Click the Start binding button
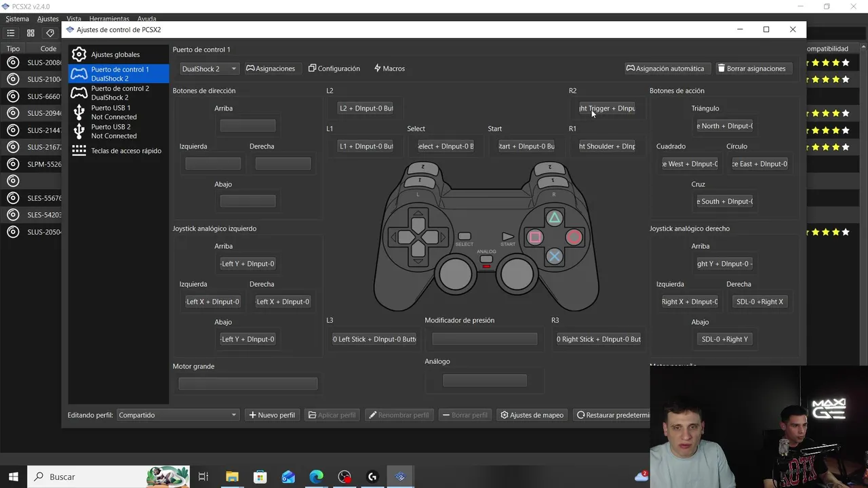Screen dimensions: 868x488 coord(526,146)
